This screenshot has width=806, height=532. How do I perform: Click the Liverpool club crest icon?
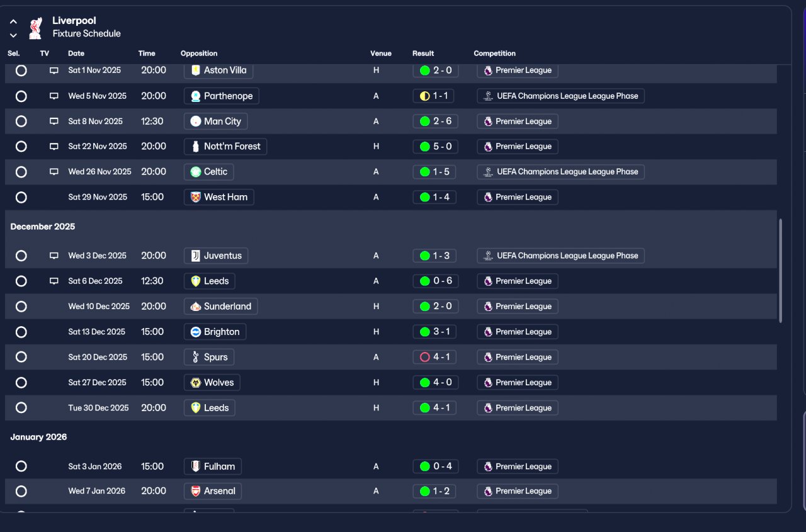(x=36, y=28)
